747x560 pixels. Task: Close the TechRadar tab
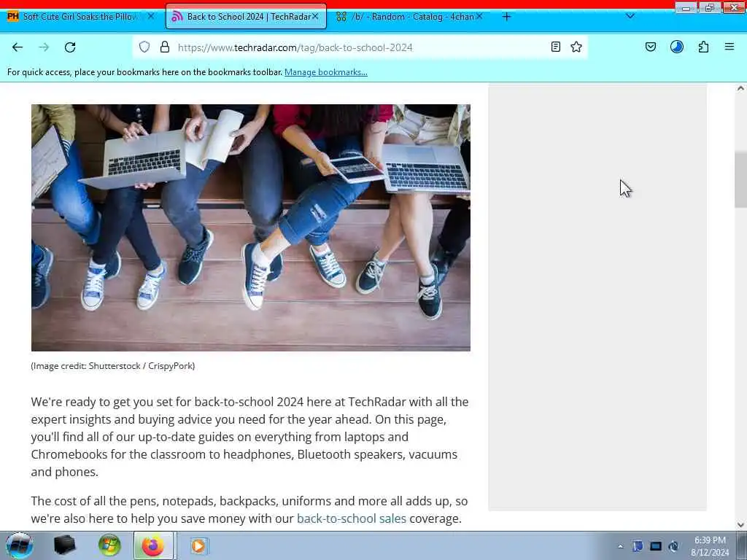(x=315, y=16)
